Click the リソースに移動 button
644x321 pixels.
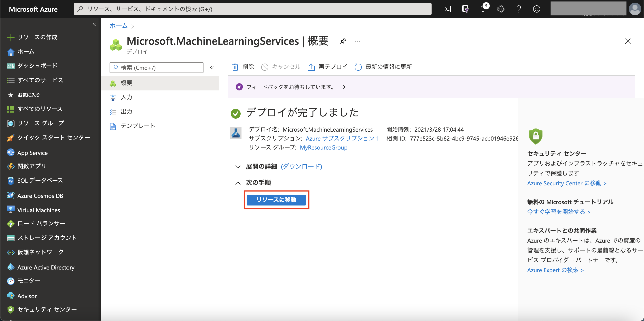pos(276,200)
